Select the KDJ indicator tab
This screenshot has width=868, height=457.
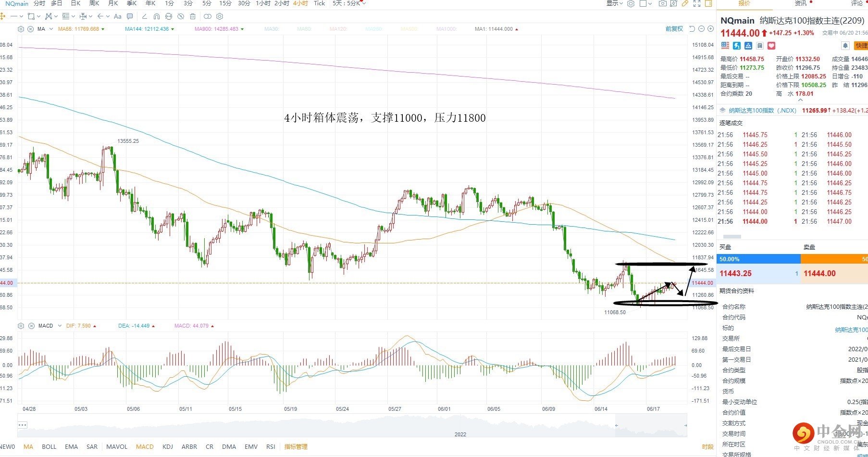[168, 446]
